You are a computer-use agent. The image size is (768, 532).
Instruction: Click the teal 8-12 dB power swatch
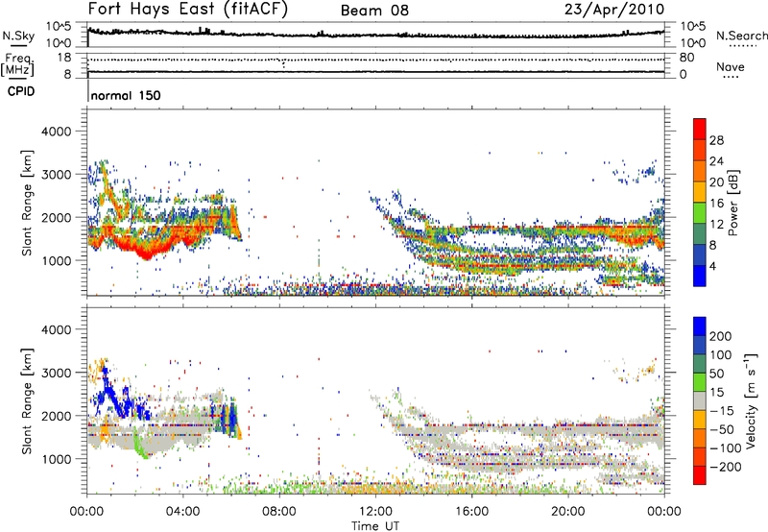pos(700,233)
